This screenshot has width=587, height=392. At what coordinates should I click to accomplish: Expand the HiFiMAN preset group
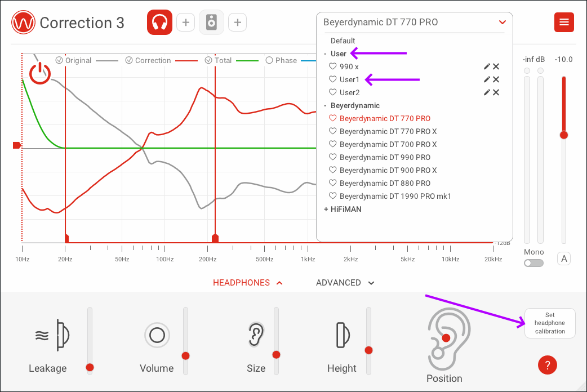point(326,209)
